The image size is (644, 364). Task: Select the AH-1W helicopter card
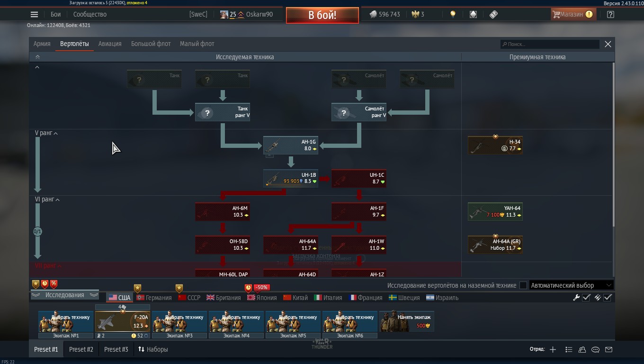[359, 245]
